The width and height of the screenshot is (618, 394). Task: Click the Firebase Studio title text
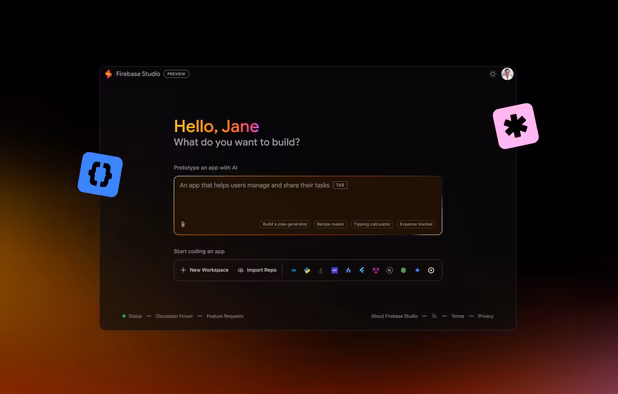pyautogui.click(x=138, y=74)
